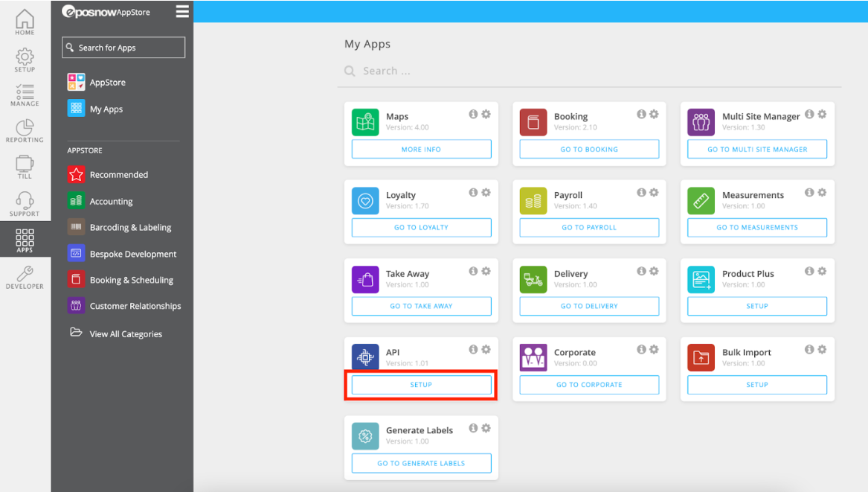Open the Developer wrench icon
Viewport: 868px width, 492px height.
[25, 275]
